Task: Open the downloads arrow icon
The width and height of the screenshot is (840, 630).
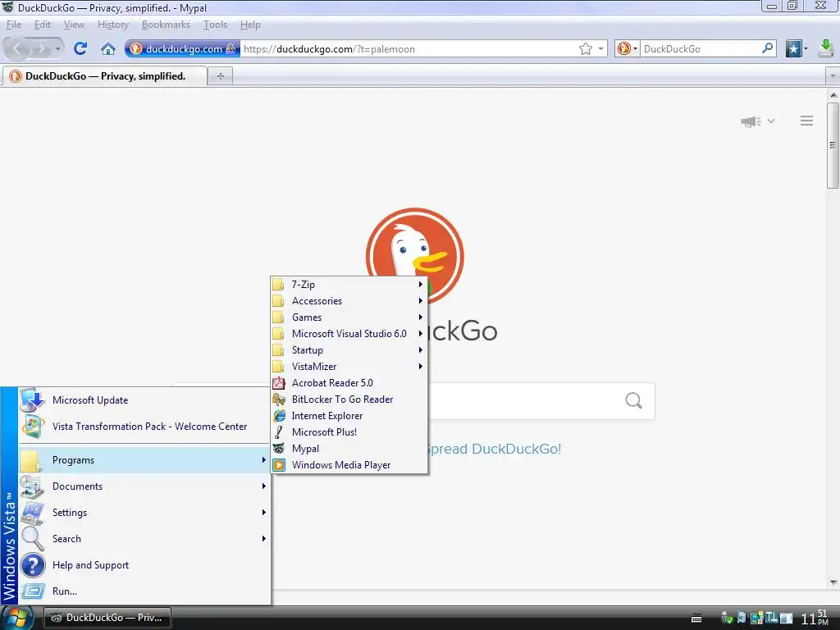Action: click(825, 48)
